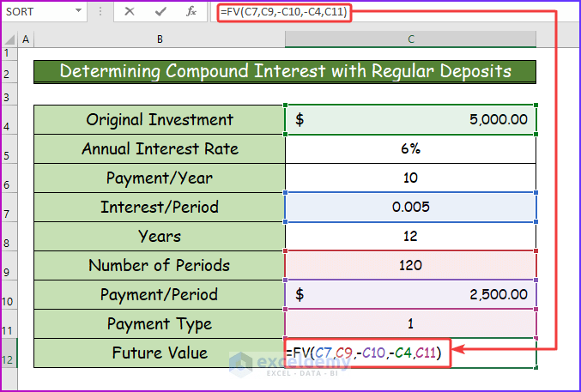Open Insert Function fx dialog
581x392 pixels.
(x=191, y=11)
